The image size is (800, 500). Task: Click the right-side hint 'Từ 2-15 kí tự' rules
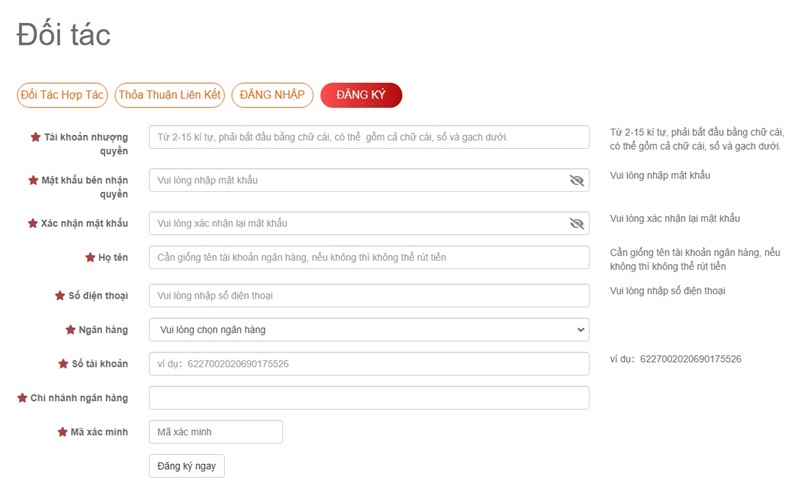(x=697, y=139)
